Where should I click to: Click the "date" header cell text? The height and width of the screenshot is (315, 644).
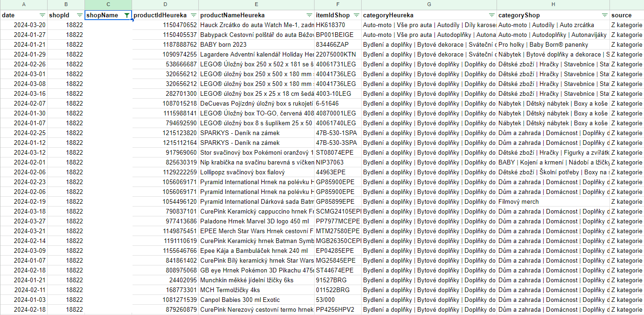point(8,15)
